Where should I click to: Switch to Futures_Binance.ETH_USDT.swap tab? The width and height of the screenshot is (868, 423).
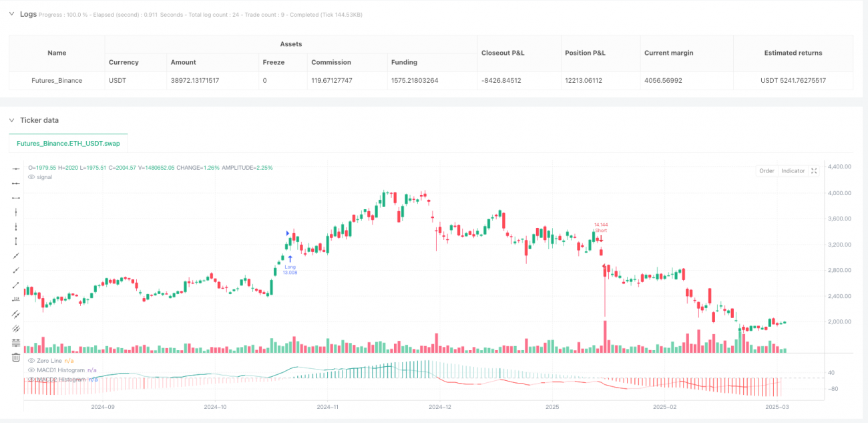point(68,144)
